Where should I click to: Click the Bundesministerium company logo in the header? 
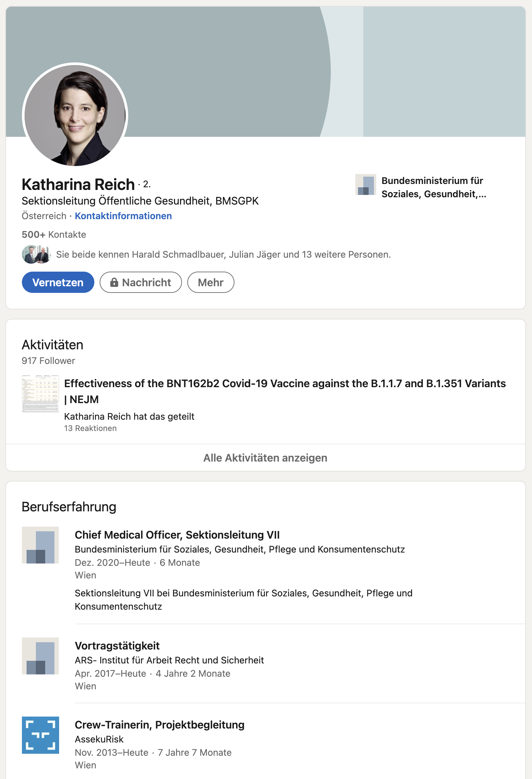(366, 184)
